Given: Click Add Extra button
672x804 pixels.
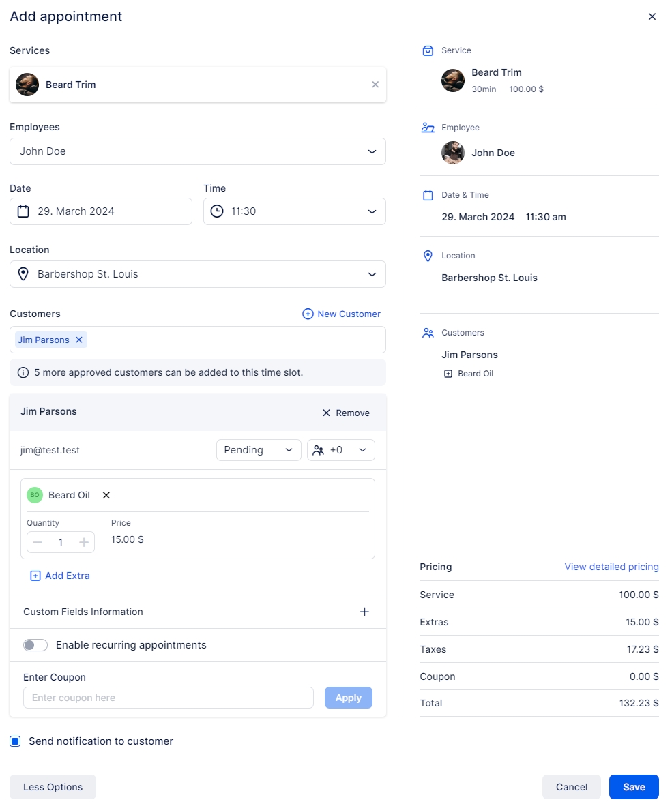Looking at the screenshot, I should click(60, 576).
